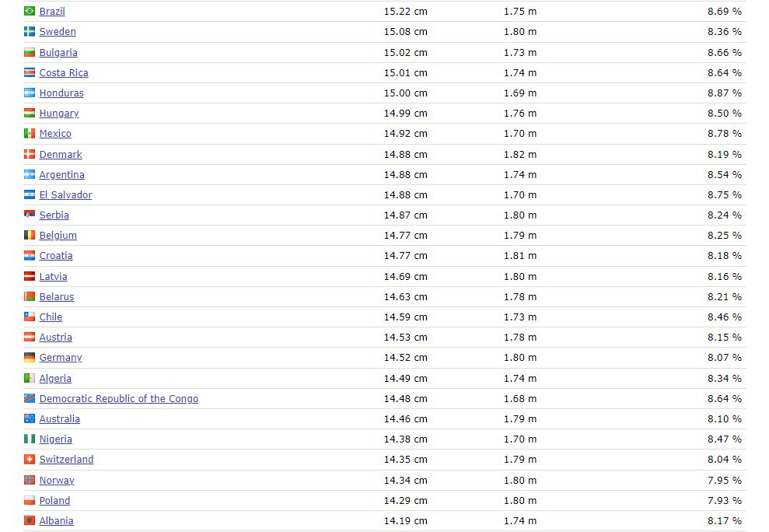769x532 pixels.
Task: Open the Costa Rica country link
Action: click(x=64, y=73)
